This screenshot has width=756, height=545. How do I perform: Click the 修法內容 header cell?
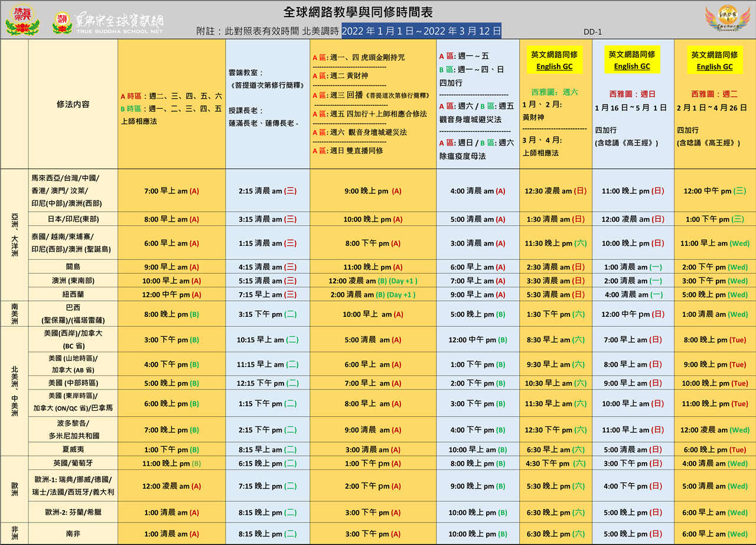click(73, 104)
